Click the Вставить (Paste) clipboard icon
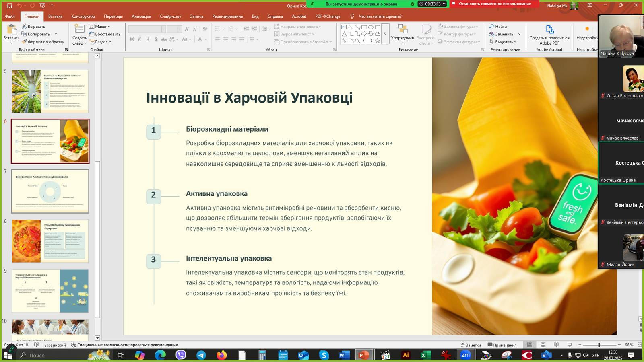 12,29
